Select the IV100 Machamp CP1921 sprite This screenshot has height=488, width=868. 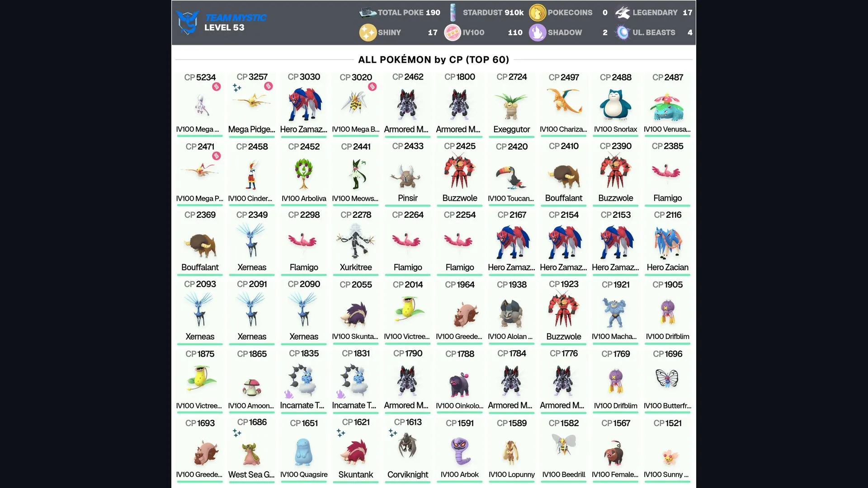coord(615,313)
